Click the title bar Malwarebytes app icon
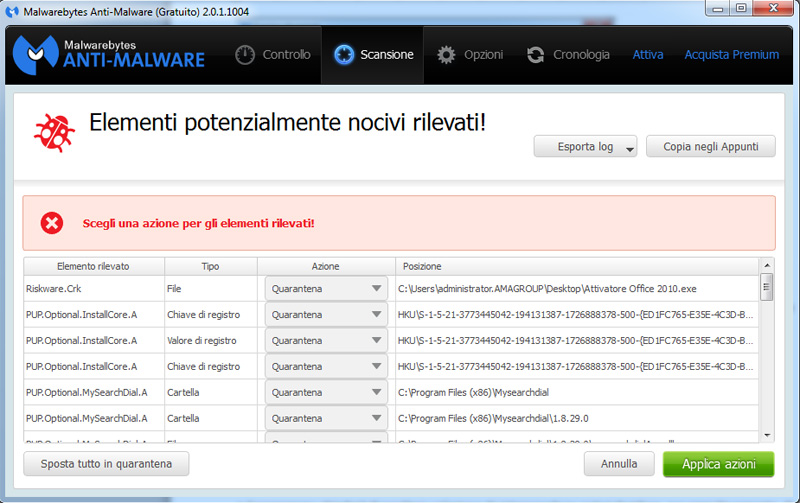Viewport: 800px width, 503px height. pyautogui.click(x=12, y=11)
